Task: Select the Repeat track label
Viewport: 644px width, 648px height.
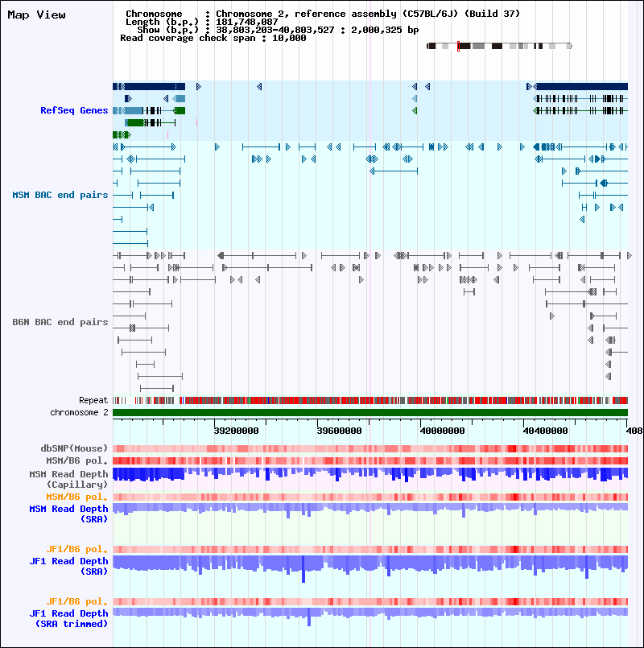Action: 93,400
